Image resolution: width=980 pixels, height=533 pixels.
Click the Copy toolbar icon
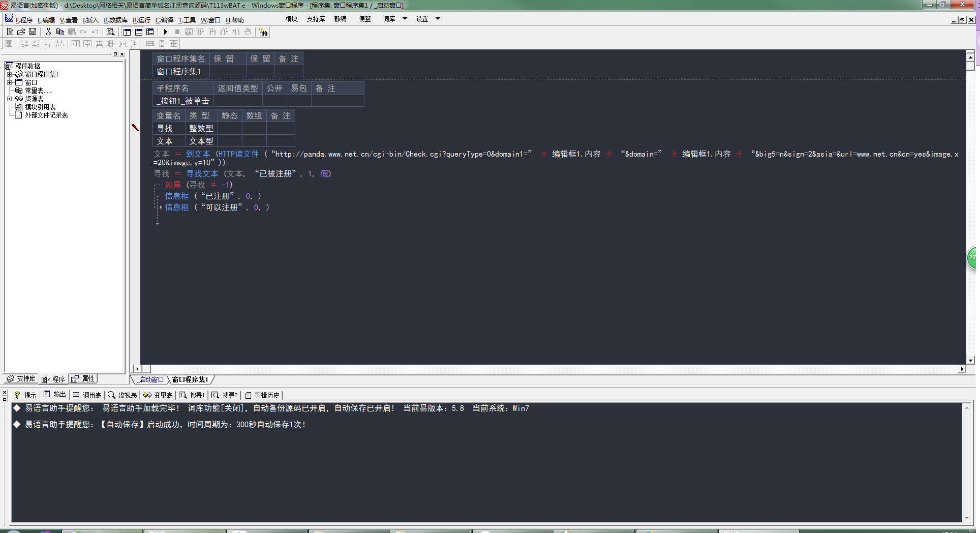tap(60, 32)
